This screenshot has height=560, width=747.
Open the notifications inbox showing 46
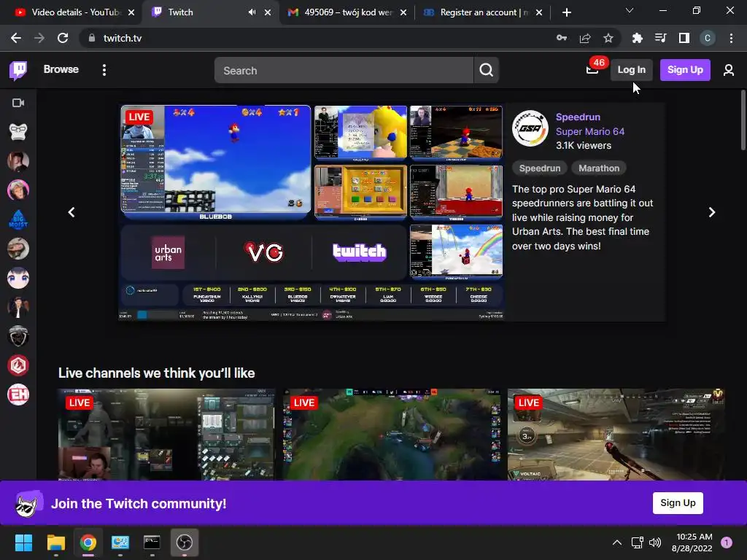pyautogui.click(x=592, y=70)
